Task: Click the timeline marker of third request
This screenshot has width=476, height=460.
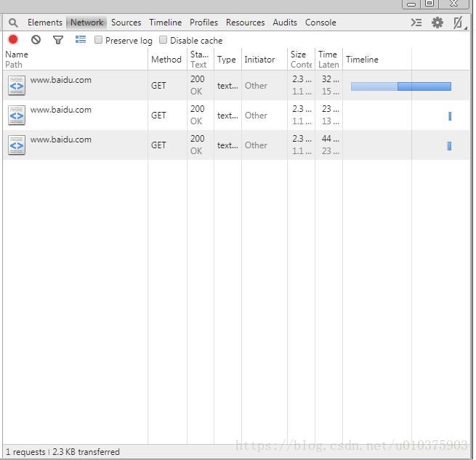Action: point(449,146)
